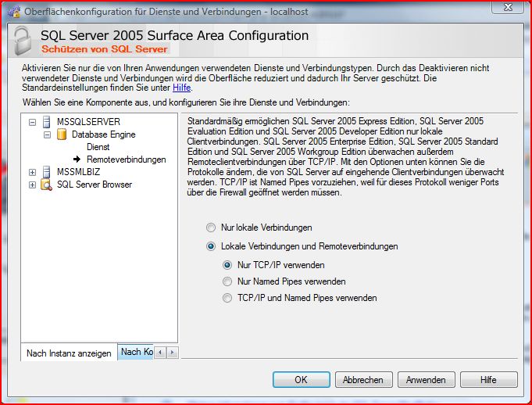Select Nur lokale Verbindungen radio option
Viewport: 532px width, 405px height.
(210, 228)
